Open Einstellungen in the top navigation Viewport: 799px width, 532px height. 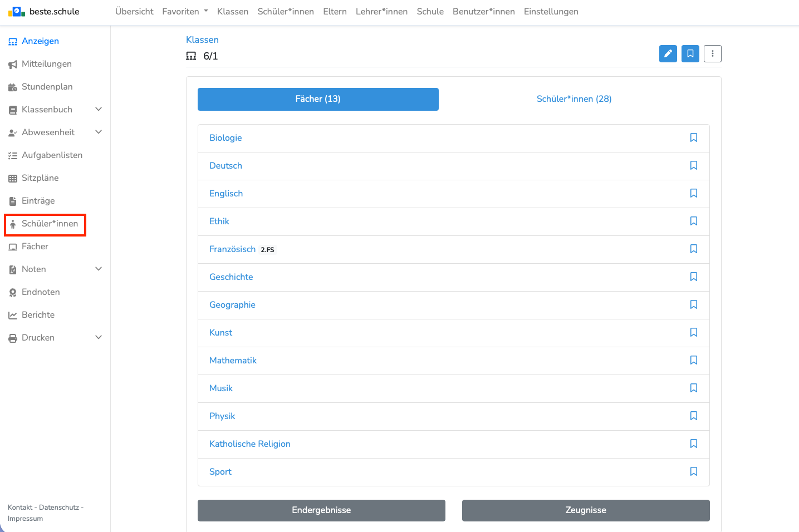tap(551, 12)
